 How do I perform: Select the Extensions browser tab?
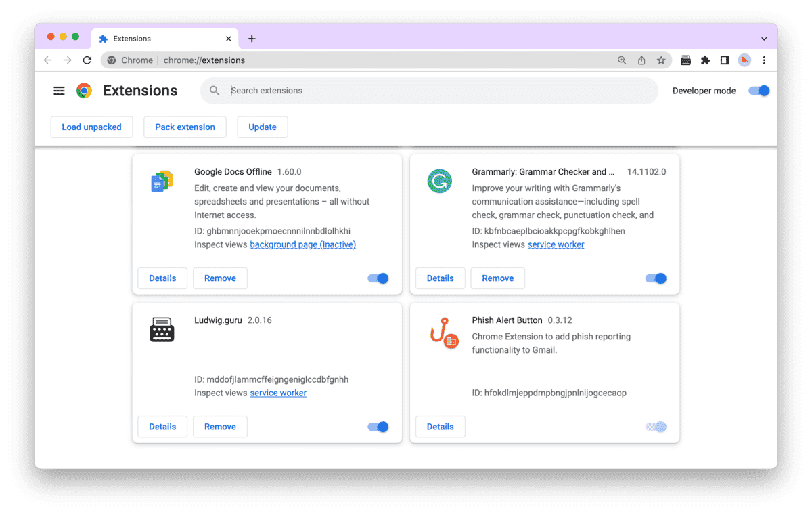pyautogui.click(x=135, y=39)
